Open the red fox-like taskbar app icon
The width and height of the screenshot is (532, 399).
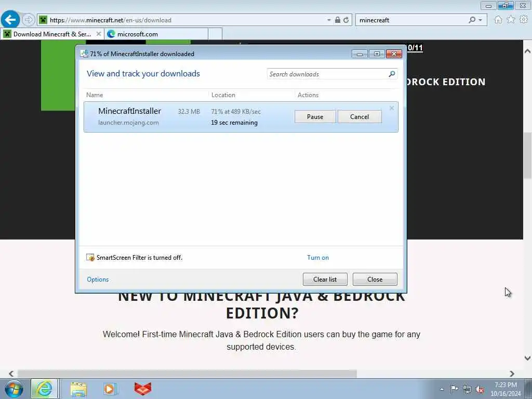[x=142, y=389]
